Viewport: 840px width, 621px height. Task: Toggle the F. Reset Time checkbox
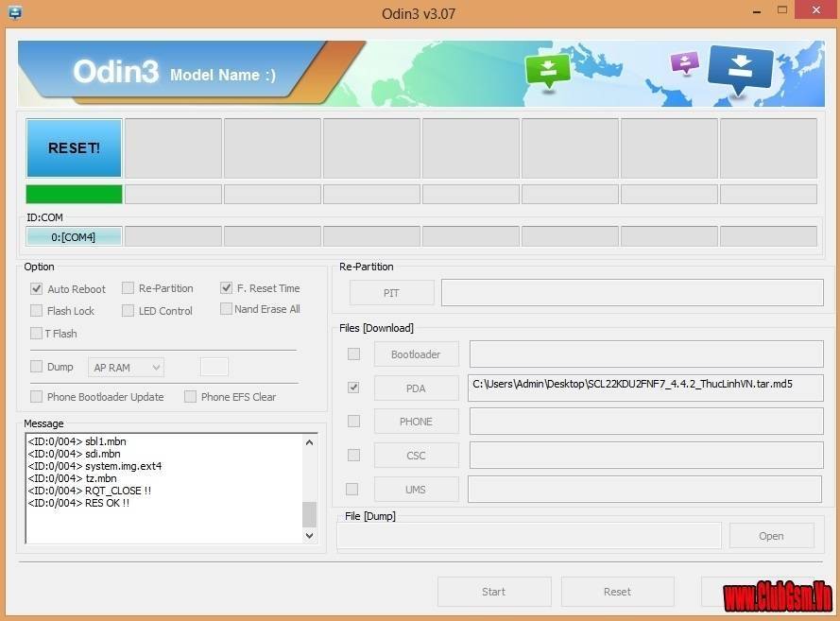(226, 287)
